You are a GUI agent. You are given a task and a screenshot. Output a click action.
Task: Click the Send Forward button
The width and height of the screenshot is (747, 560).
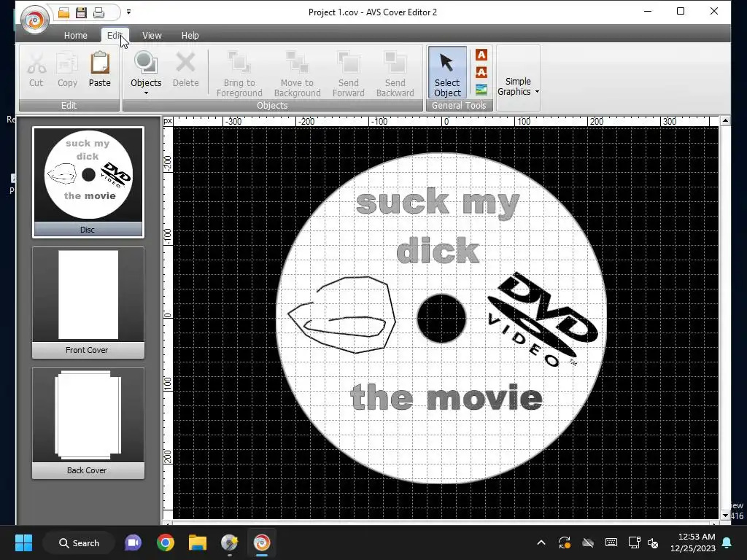pos(348,74)
